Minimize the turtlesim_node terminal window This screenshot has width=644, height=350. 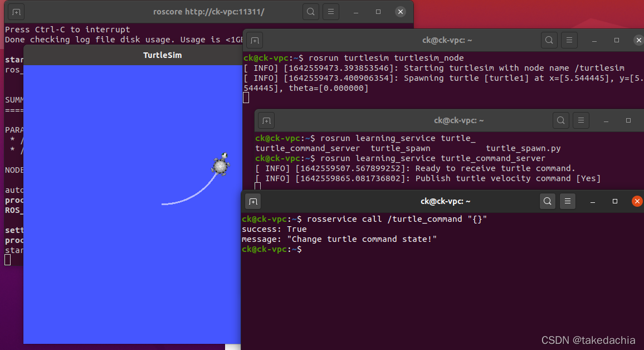coord(594,41)
